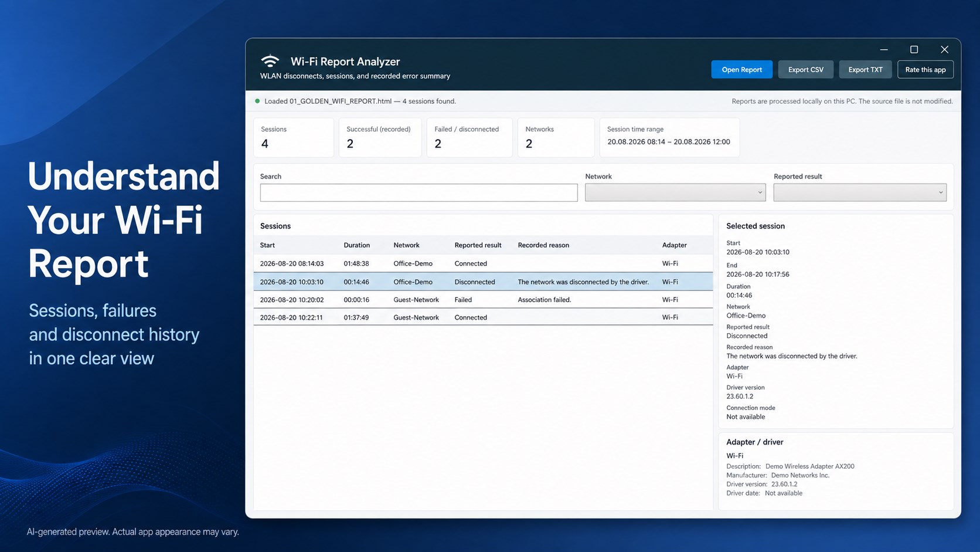Click 'The network was disconnected by the driver.' table cell
Image resolution: width=980 pixels, height=552 pixels.
583,282
